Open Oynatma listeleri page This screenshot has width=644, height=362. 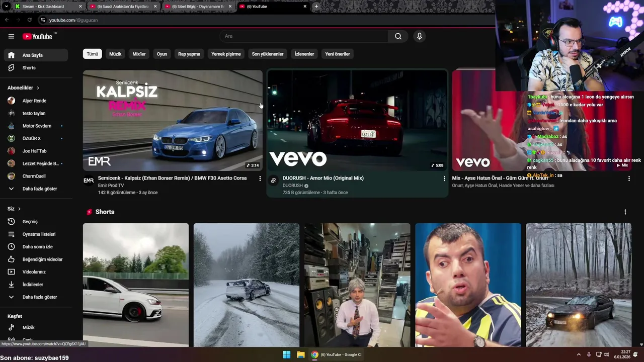[x=35, y=234]
